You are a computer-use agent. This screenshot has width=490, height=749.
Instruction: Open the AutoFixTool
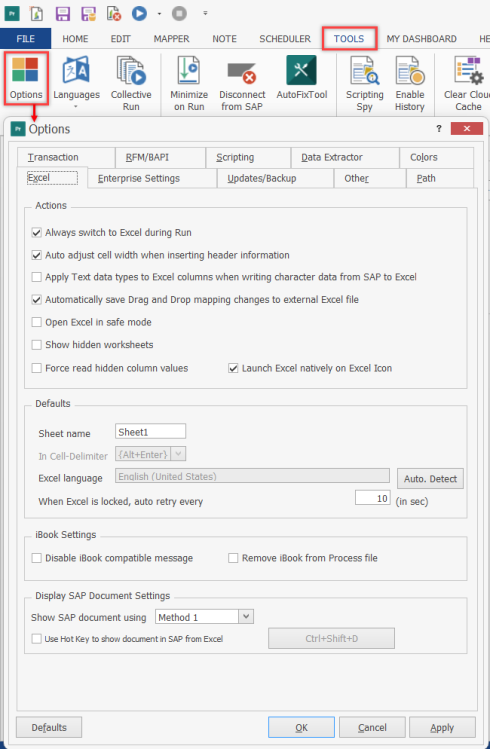(x=301, y=78)
